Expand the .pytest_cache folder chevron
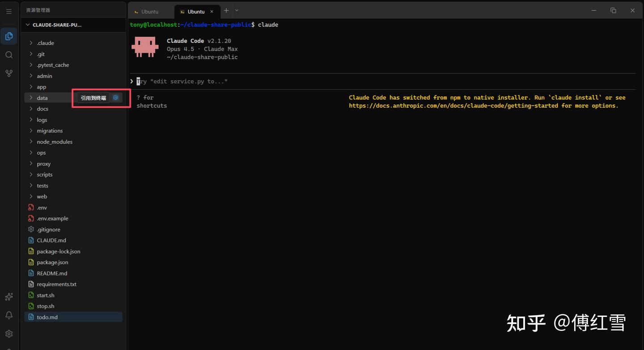This screenshot has height=350, width=644. click(31, 65)
